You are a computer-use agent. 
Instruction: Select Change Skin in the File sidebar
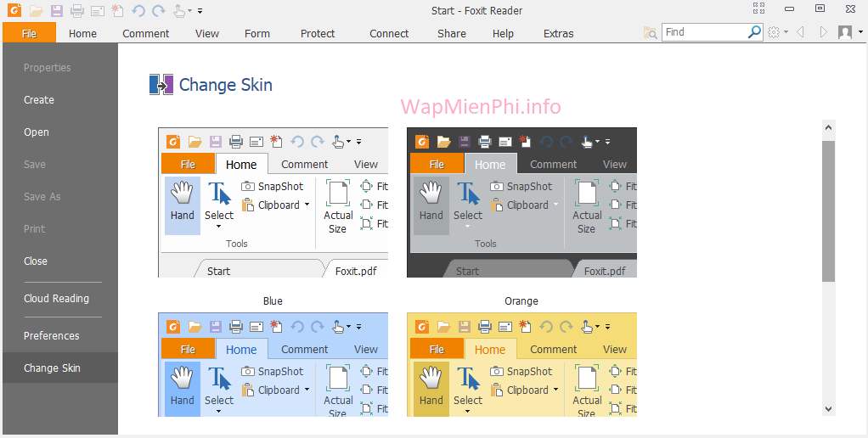(60, 368)
